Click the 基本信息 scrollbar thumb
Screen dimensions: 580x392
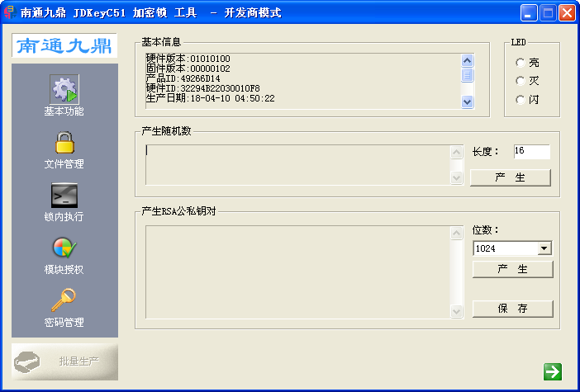(x=468, y=75)
